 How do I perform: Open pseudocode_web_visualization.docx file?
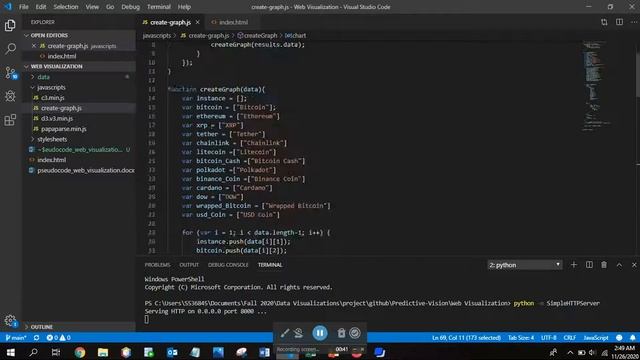(79, 170)
